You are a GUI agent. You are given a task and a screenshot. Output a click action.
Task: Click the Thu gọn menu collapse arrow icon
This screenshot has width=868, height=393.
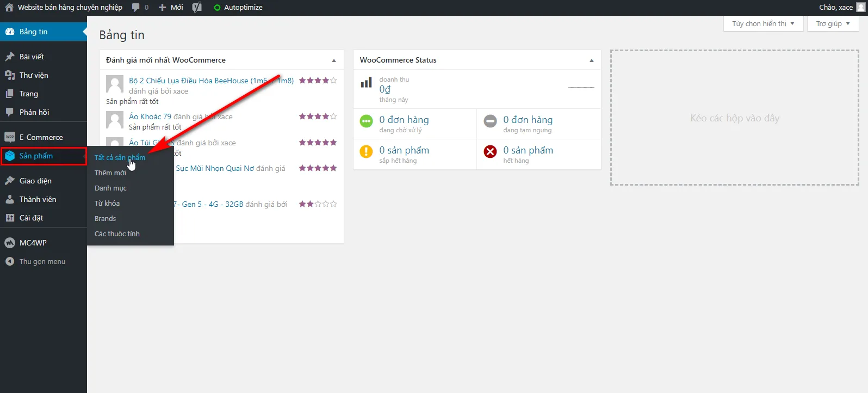tap(10, 261)
